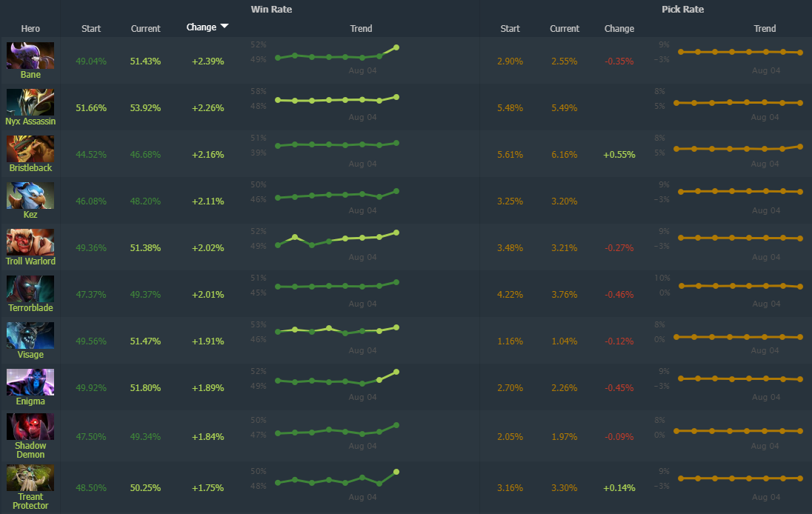Click Win Rate Change sort arrow

[x=224, y=27]
